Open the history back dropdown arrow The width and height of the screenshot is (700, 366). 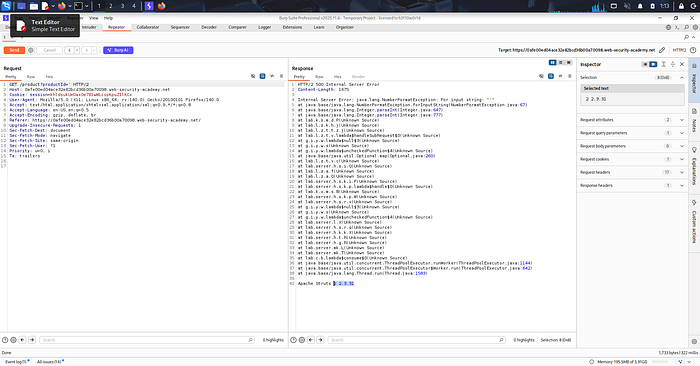(77, 50)
